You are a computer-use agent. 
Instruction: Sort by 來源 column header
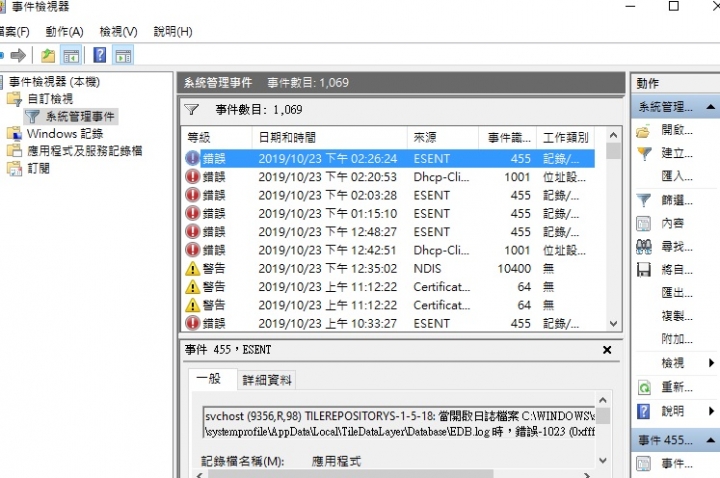[x=443, y=137]
